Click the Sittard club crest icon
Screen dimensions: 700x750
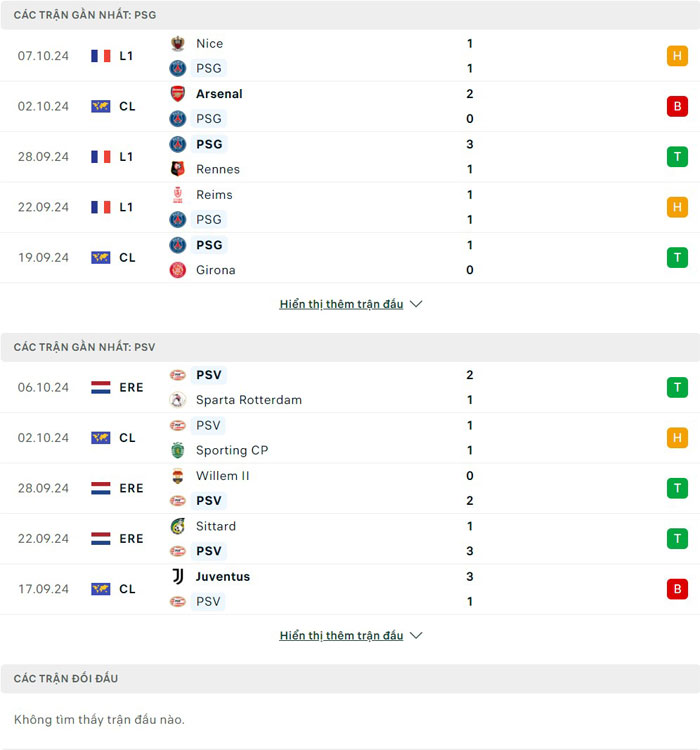point(178,526)
